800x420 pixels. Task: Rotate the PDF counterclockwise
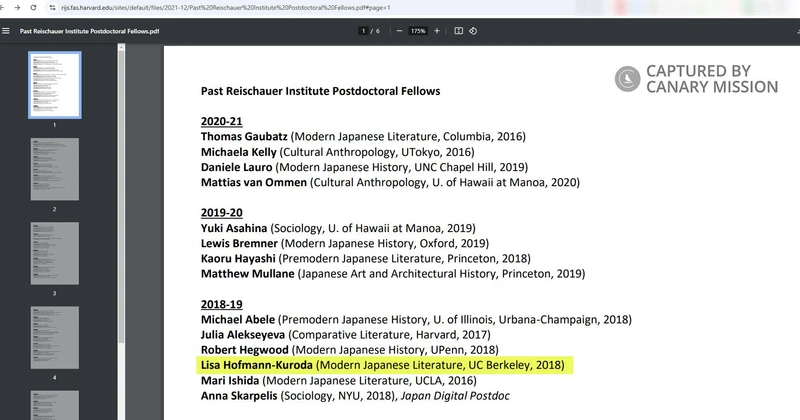[x=474, y=31]
